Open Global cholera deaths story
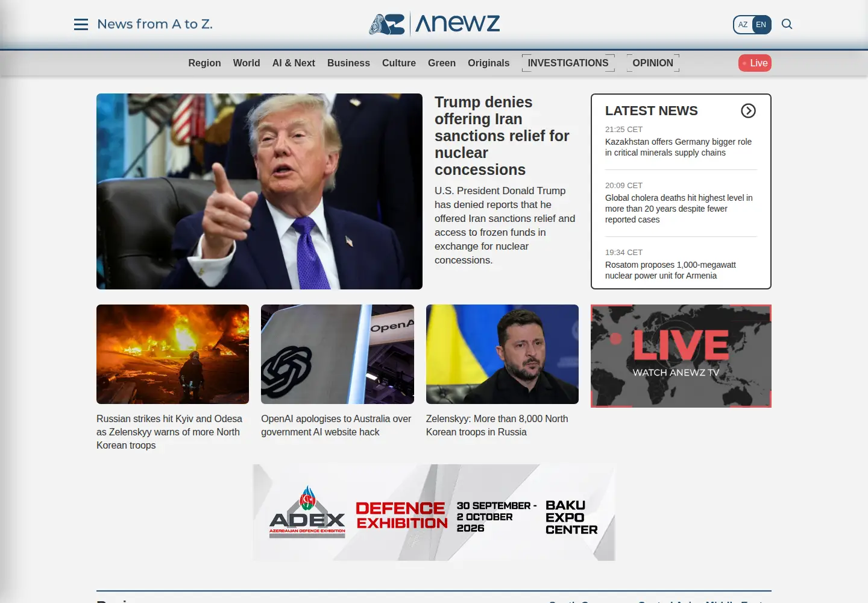868x603 pixels. tap(679, 209)
